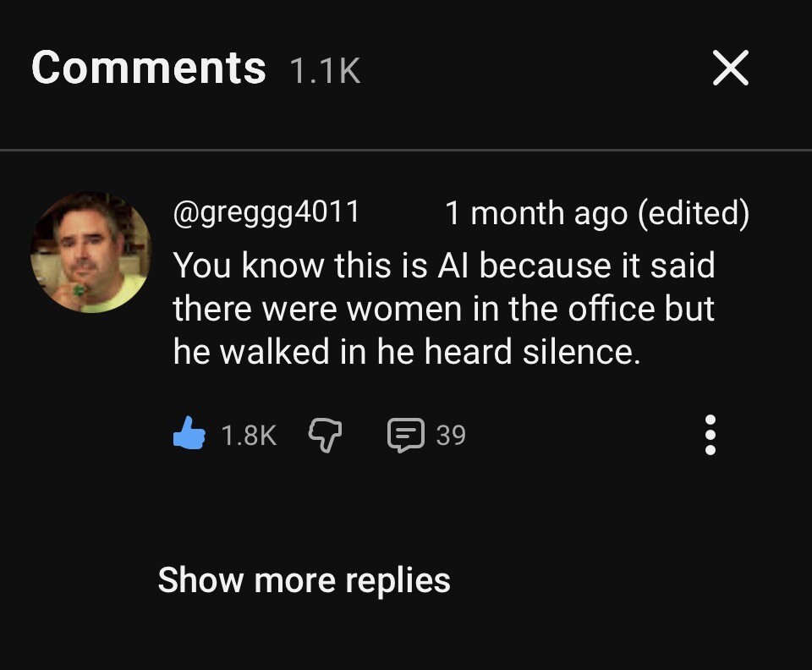Open the three-dot comment options menu

pyautogui.click(x=710, y=435)
